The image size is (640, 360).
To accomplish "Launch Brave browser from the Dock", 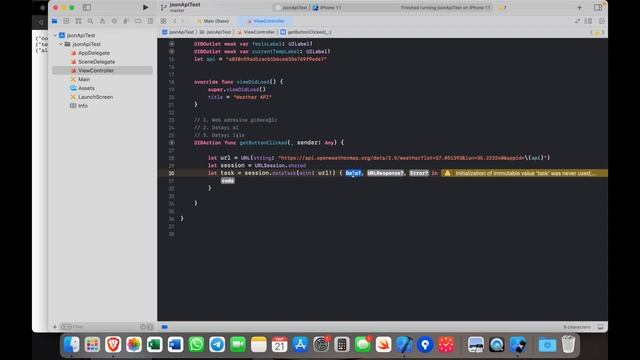I will click(x=113, y=345).
